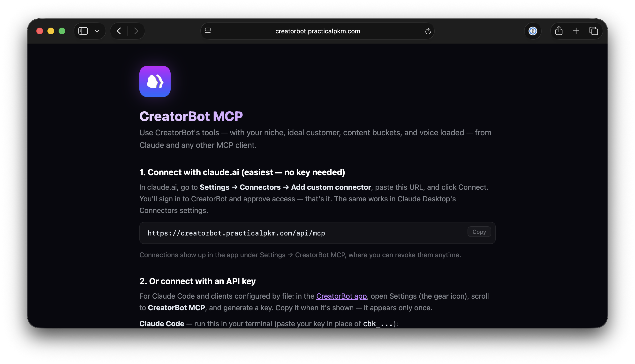Image resolution: width=635 pixels, height=364 pixels.
Task: Click the "1. Connect with claude.ai" heading
Action: click(x=242, y=172)
